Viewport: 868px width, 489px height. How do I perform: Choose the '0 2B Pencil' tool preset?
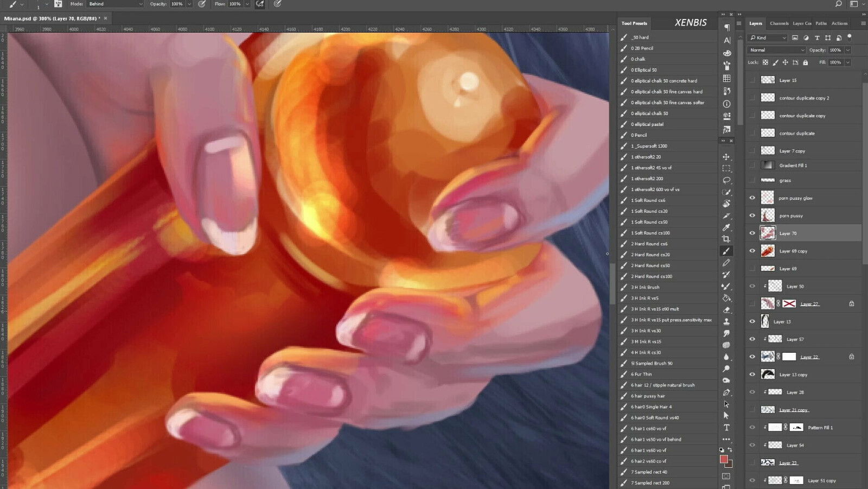pos(642,48)
